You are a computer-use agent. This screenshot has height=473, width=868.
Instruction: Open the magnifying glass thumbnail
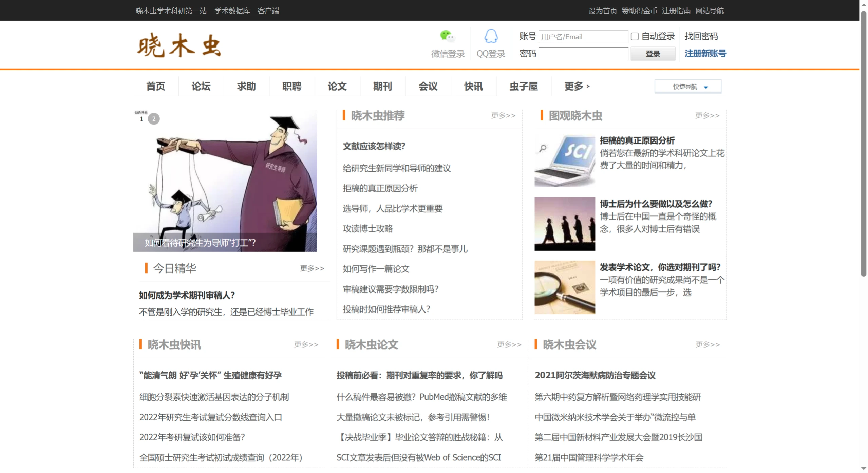[x=565, y=287]
